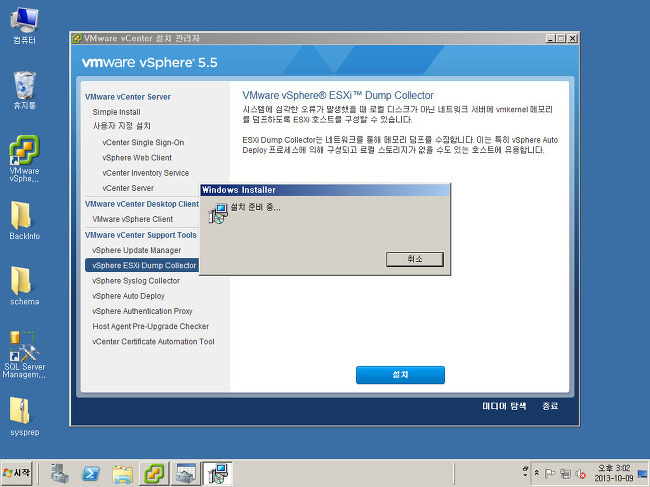Image resolution: width=650 pixels, height=487 pixels.
Task: Select VMware vSphere Client
Action: (x=133, y=219)
